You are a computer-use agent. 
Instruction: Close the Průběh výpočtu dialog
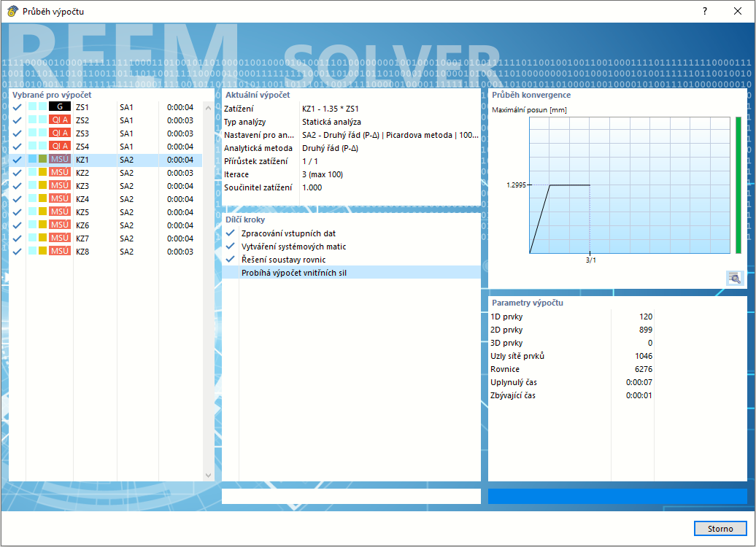(738, 11)
